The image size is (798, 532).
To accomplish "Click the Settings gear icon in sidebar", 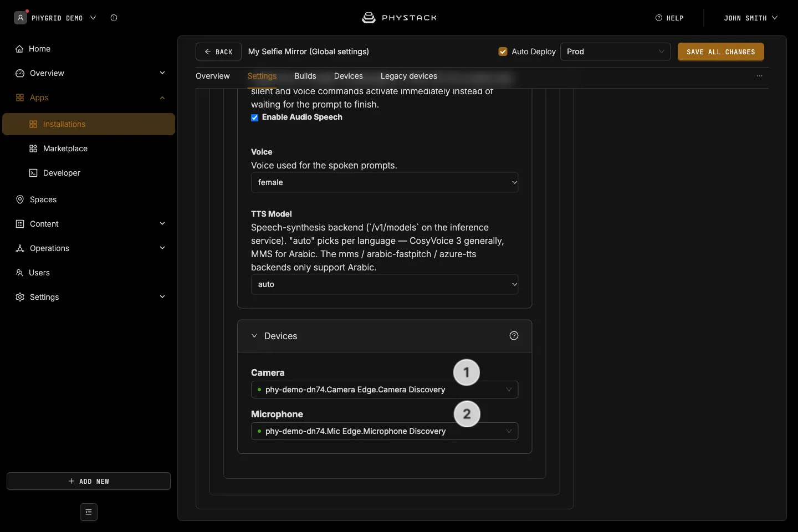I will tap(20, 297).
